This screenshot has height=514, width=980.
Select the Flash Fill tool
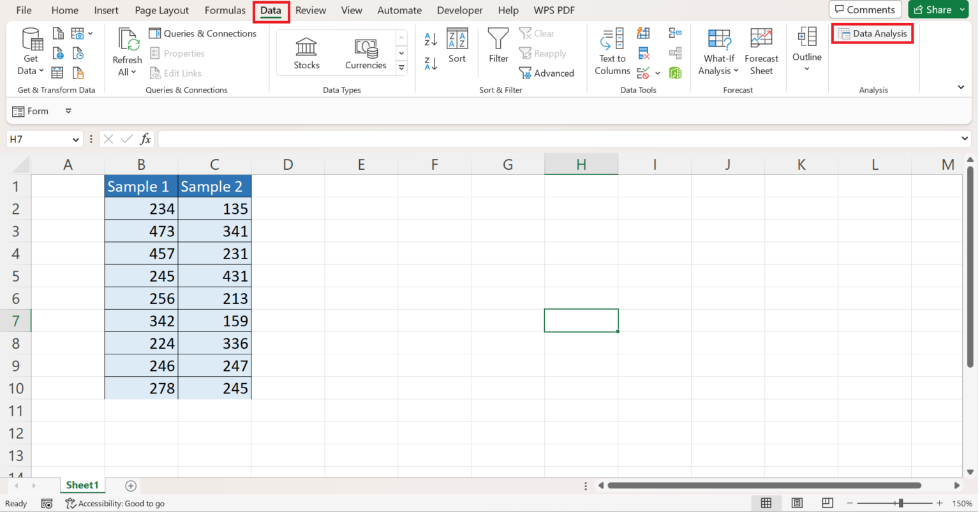point(643,32)
